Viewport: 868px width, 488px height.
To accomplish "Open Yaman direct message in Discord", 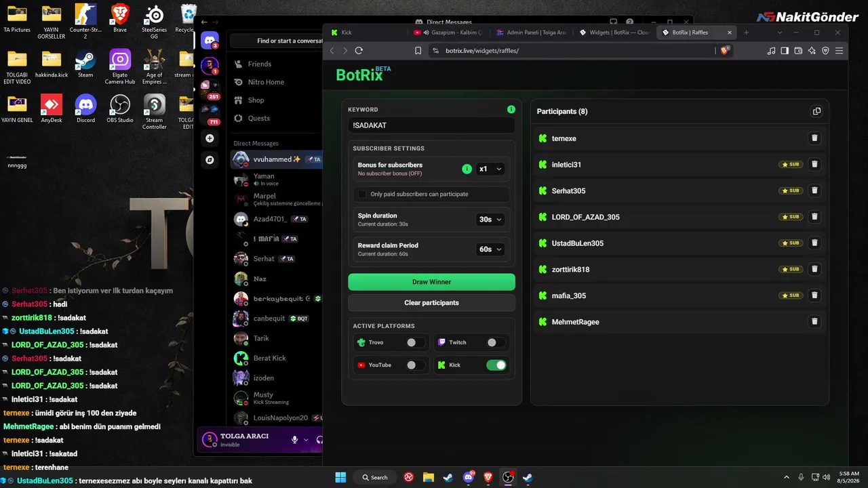I will (x=277, y=180).
